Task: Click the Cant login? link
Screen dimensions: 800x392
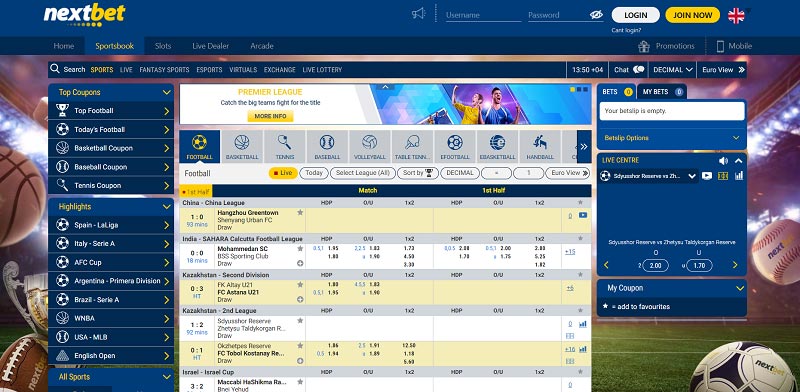Action: point(626,30)
